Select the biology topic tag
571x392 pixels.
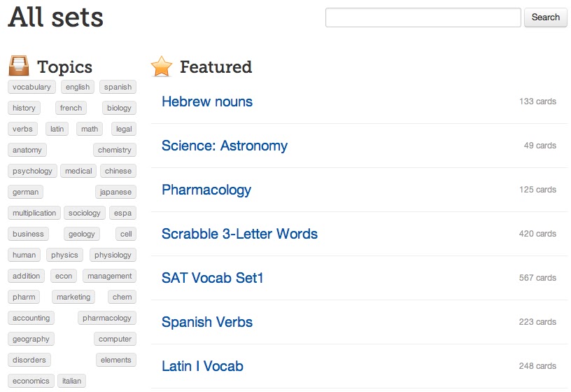pos(119,108)
